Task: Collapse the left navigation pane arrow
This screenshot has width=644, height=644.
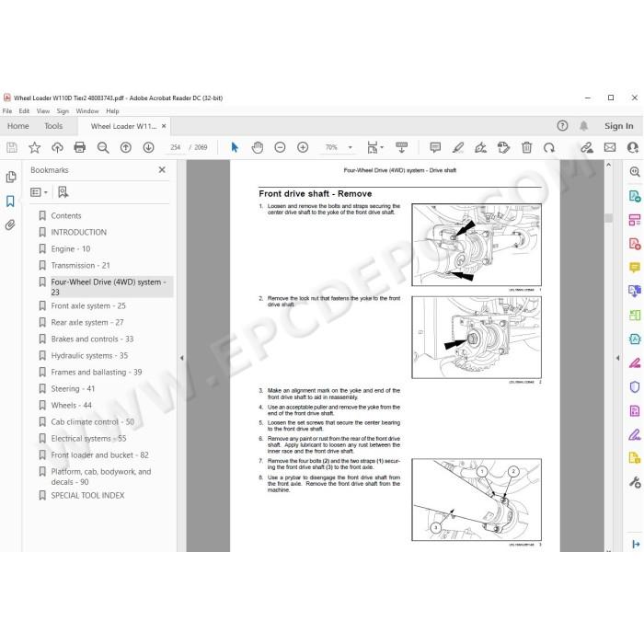Action: point(181,358)
